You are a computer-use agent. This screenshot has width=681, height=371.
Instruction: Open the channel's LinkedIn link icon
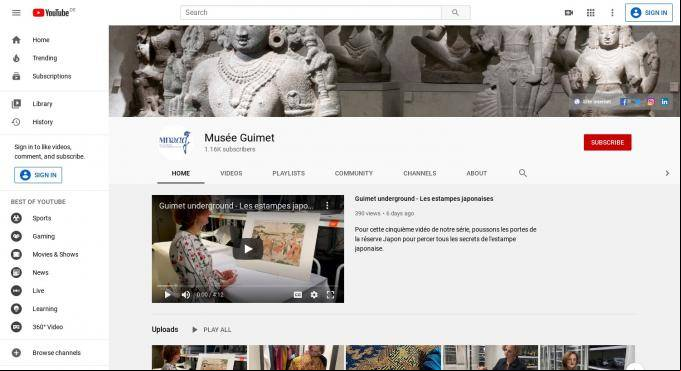[664, 102]
